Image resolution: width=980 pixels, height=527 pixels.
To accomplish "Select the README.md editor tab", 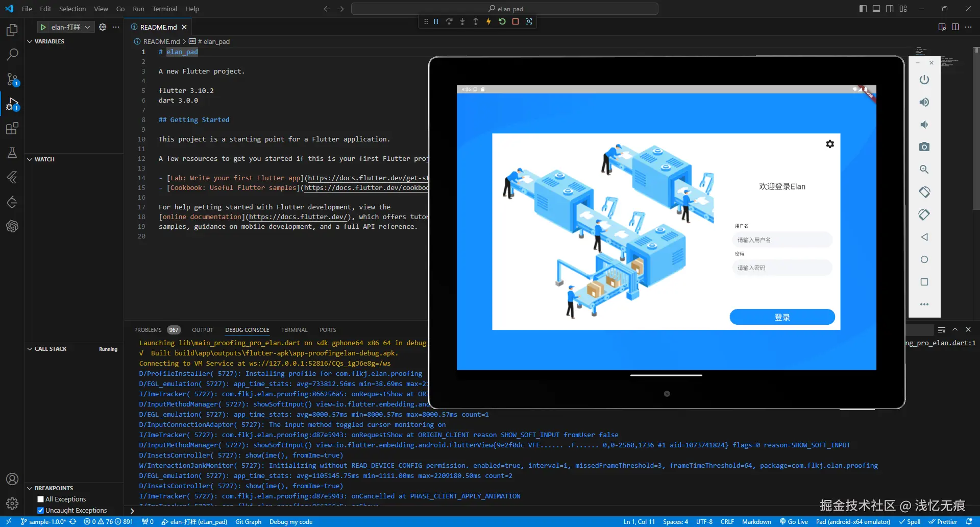I will [159, 27].
